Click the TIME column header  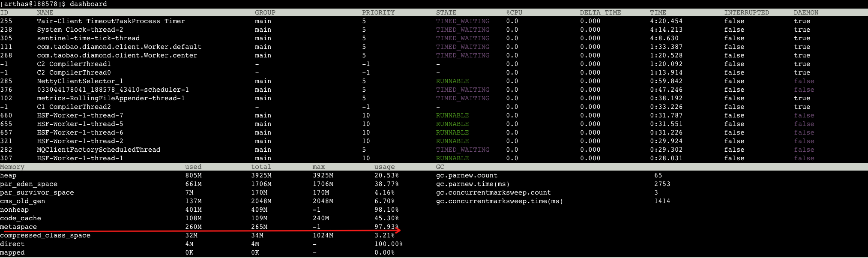[658, 12]
